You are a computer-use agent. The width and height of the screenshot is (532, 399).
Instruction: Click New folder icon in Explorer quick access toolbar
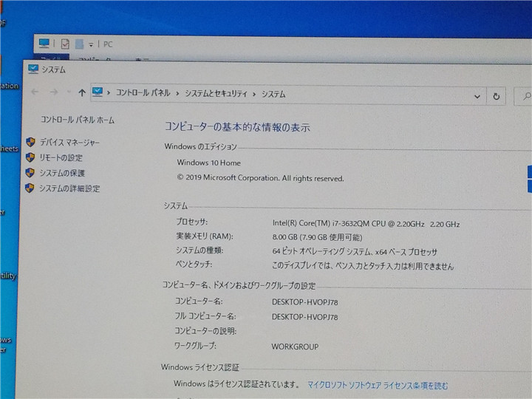[x=79, y=44]
